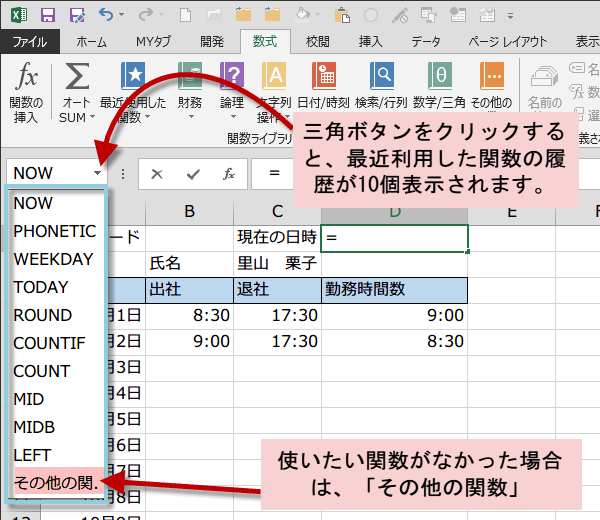Open the データ ribbon tab
This screenshot has width=600, height=520.
pos(425,41)
